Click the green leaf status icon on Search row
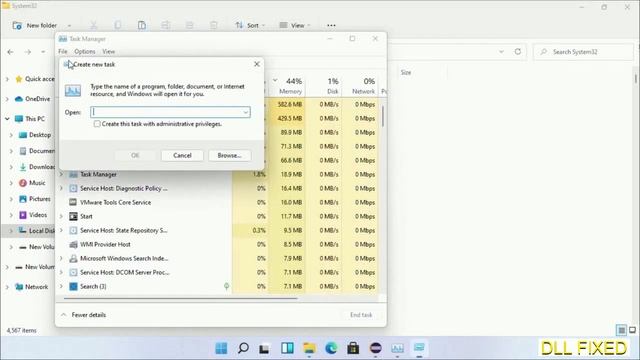The height and width of the screenshot is (360, 640). click(227, 287)
